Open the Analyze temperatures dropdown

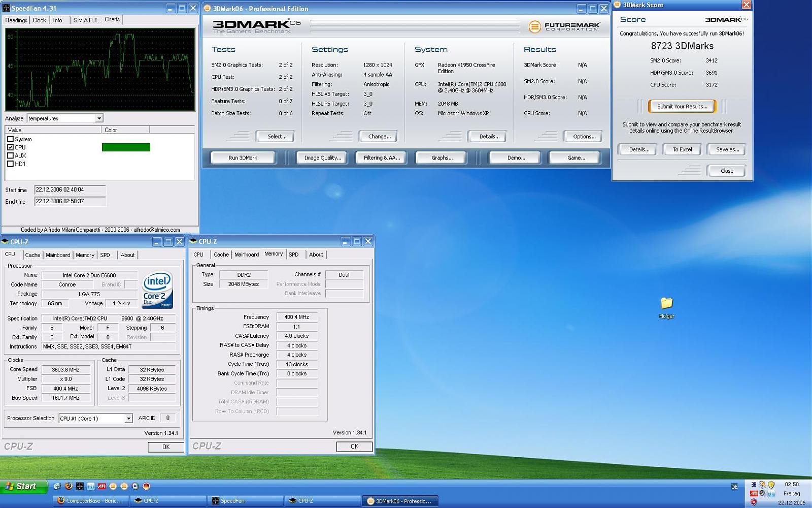click(x=99, y=118)
